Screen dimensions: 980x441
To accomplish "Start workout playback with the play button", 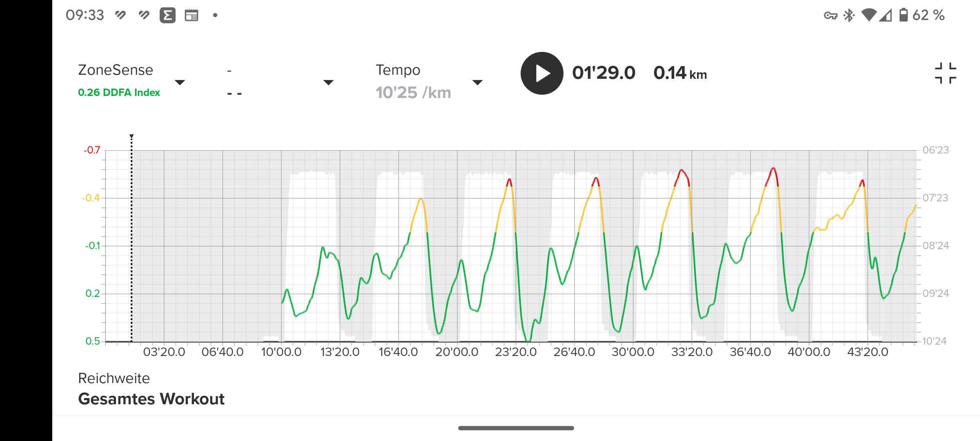I will pyautogui.click(x=542, y=73).
